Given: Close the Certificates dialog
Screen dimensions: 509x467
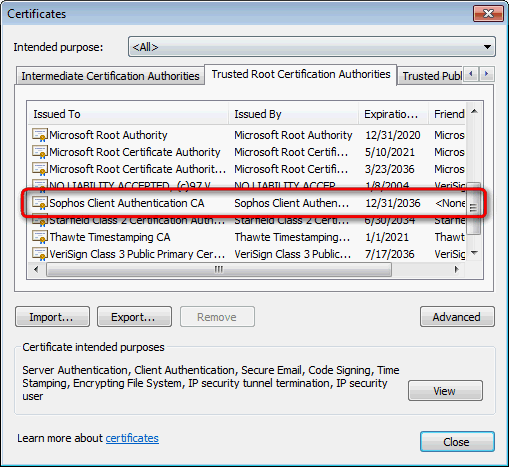Looking at the screenshot, I should pos(457,442).
